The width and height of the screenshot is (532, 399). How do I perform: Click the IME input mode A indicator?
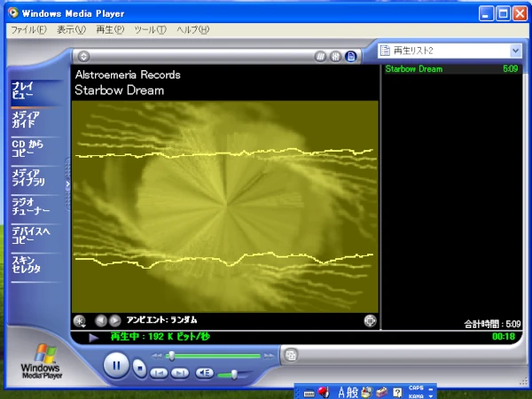click(x=341, y=393)
